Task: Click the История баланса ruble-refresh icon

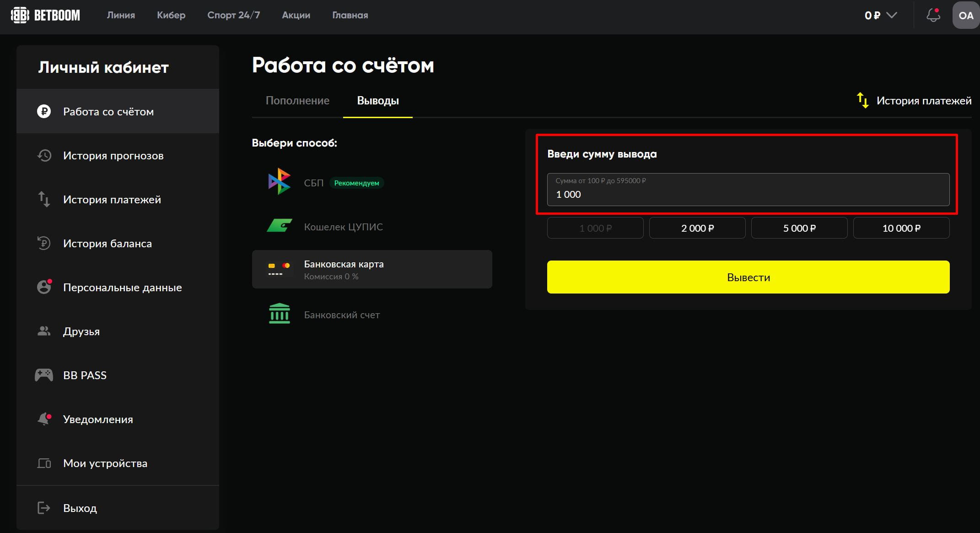Action: point(44,243)
